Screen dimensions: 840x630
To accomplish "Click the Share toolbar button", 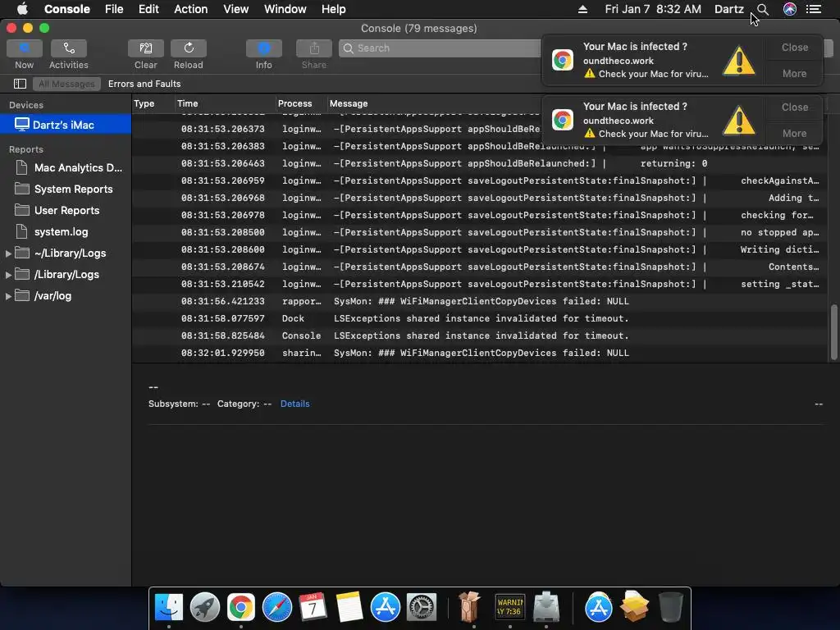I will pyautogui.click(x=314, y=48).
